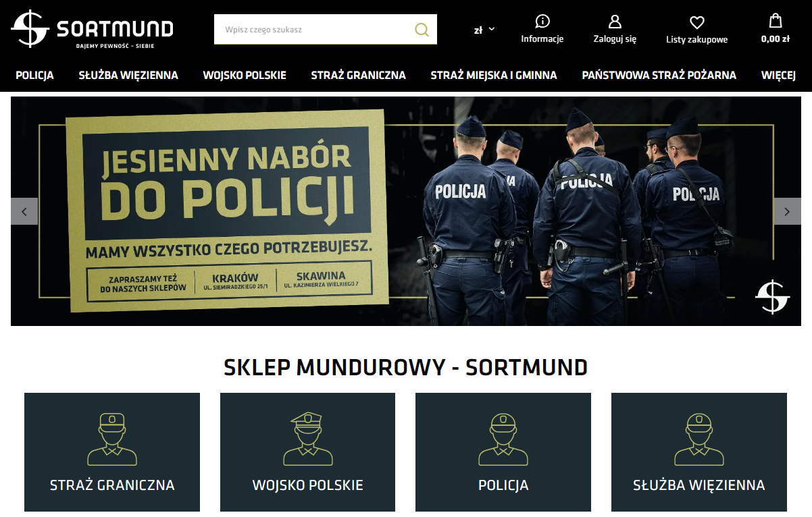Viewport: 812px width, 517px height.
Task: Go to Wojsko Polskie menu link
Action: click(245, 75)
